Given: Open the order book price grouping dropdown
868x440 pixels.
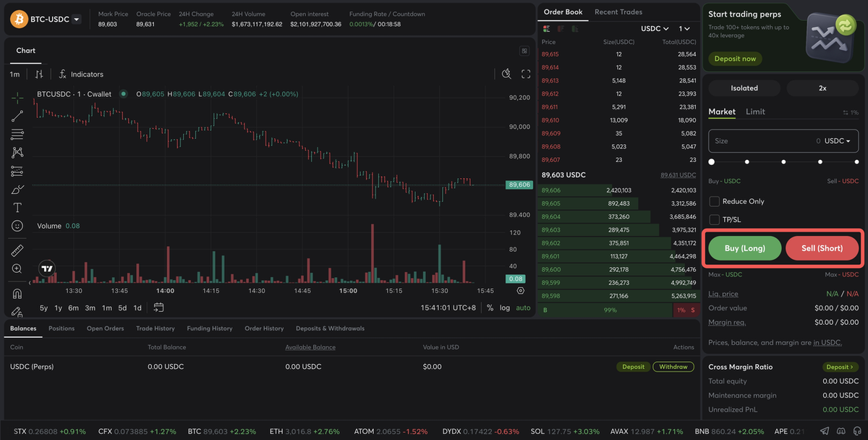Looking at the screenshot, I should point(684,29).
